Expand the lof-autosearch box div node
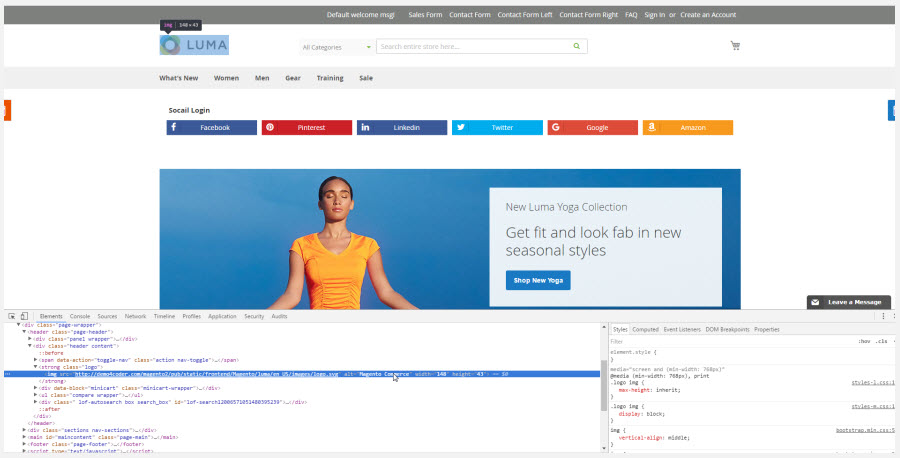 (36, 402)
